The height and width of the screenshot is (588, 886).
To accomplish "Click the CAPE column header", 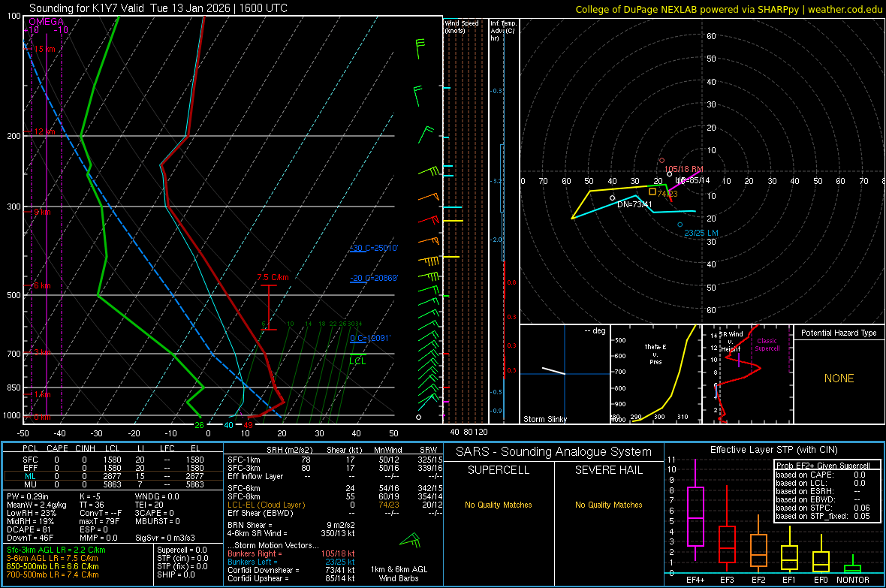I will point(57,448).
